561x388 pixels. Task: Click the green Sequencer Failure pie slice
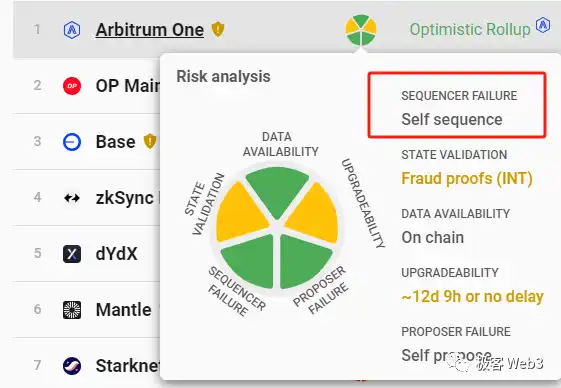click(250, 261)
